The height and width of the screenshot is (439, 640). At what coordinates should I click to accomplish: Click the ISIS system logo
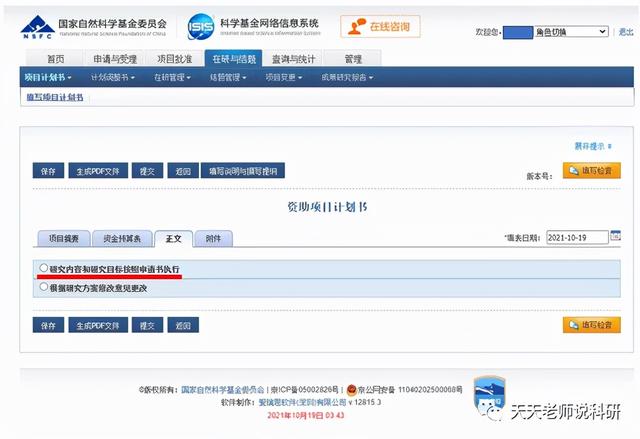click(x=200, y=27)
